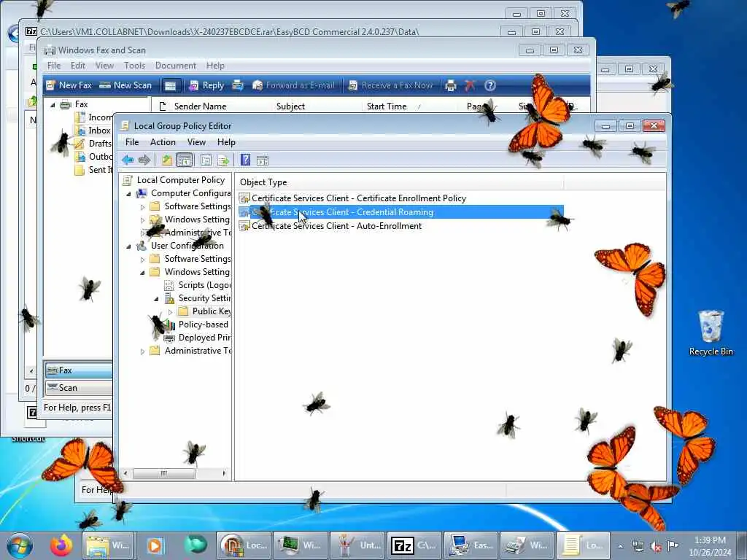The height and width of the screenshot is (560, 747).
Task: Collapse Windows Settings under User Configuration
Action: point(142,273)
